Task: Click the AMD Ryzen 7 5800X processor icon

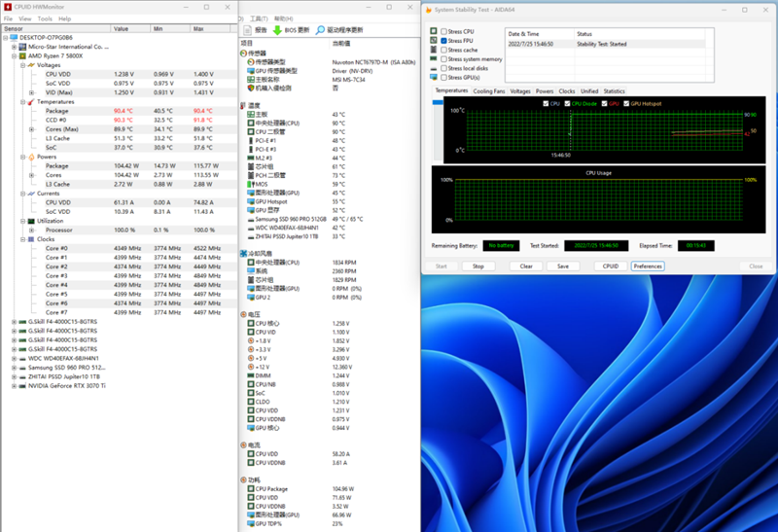Action: pyautogui.click(x=22, y=56)
